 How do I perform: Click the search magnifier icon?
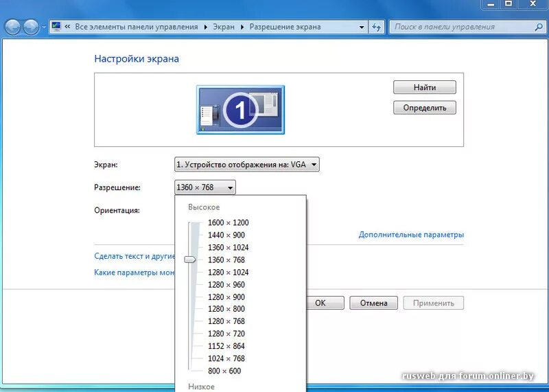539,27
